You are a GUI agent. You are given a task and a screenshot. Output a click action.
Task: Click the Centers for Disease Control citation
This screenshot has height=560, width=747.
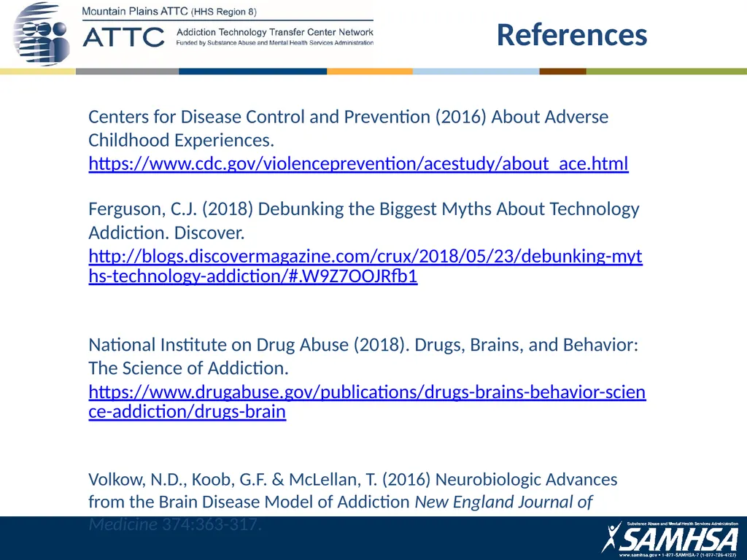[348, 128]
